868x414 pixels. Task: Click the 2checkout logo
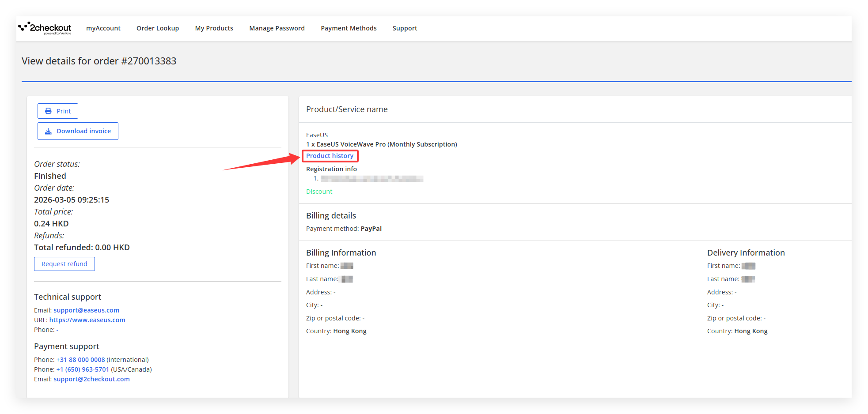click(x=45, y=28)
